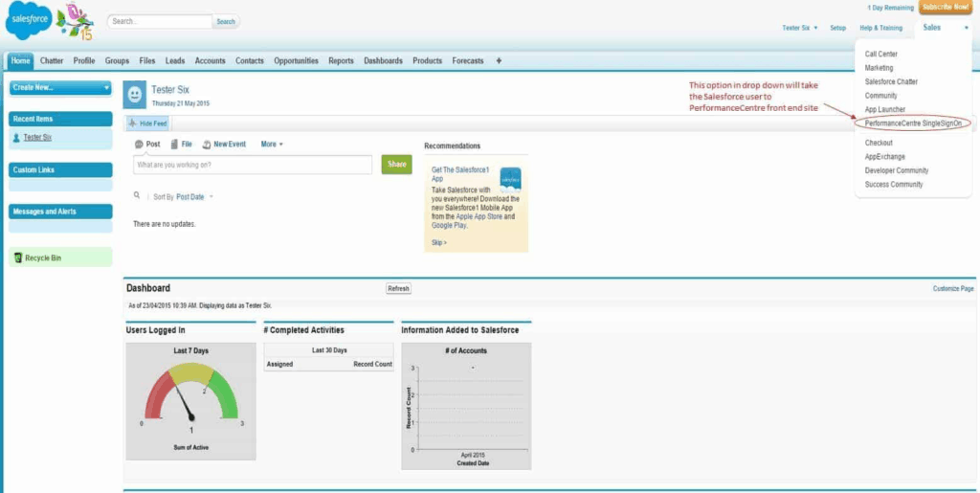The image size is (980, 493).
Task: Open the Home tab
Action: click(x=20, y=60)
